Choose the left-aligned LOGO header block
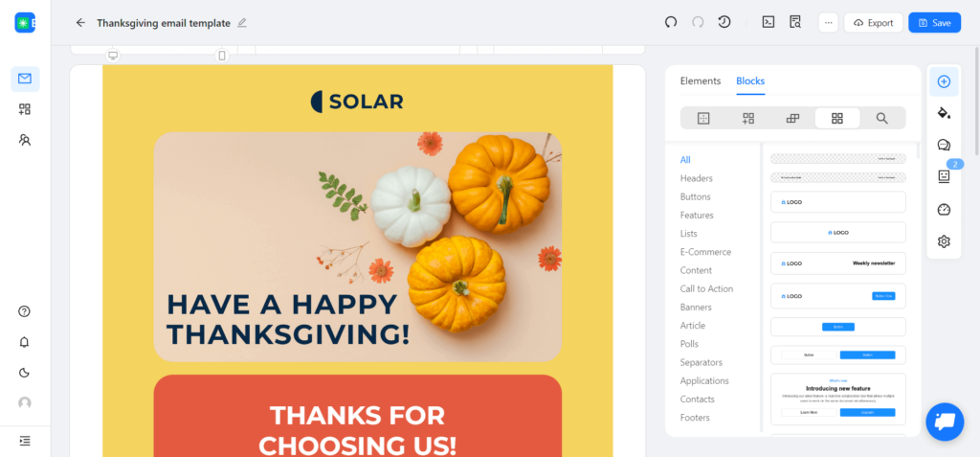The width and height of the screenshot is (980, 457). click(x=838, y=202)
